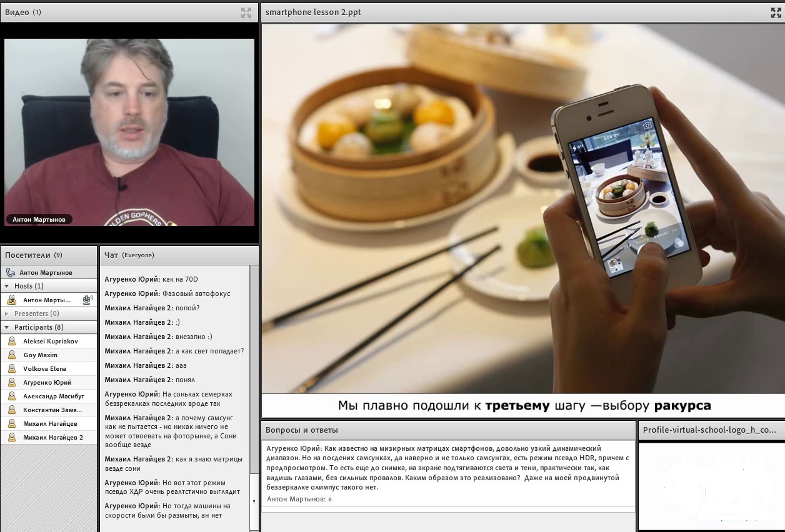The image size is (785, 532).
Task: Click avatar icon next to Михаил Нагайцев 2
Action: (11, 438)
